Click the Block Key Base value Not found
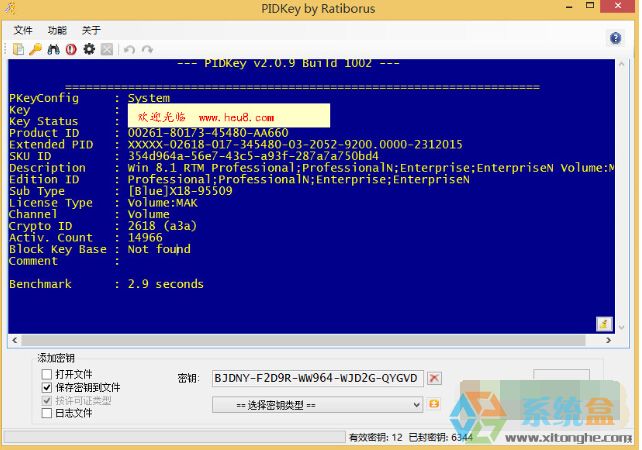The height and width of the screenshot is (450, 642). point(159,249)
